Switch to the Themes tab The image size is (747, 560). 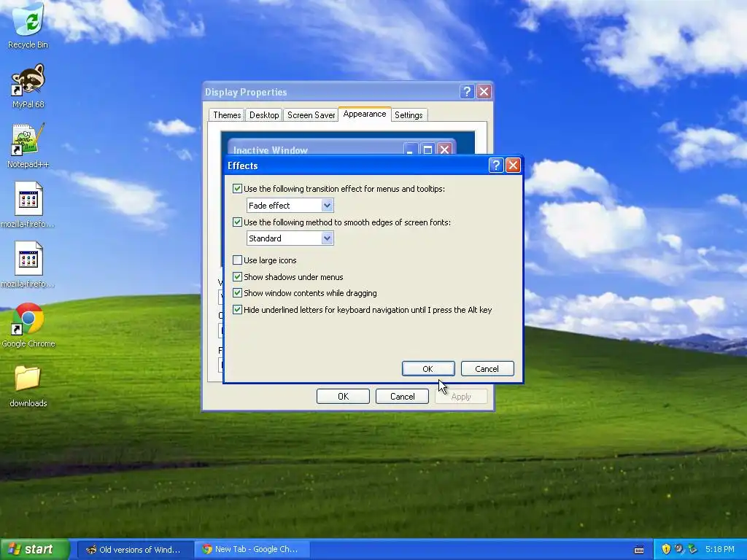[227, 114]
